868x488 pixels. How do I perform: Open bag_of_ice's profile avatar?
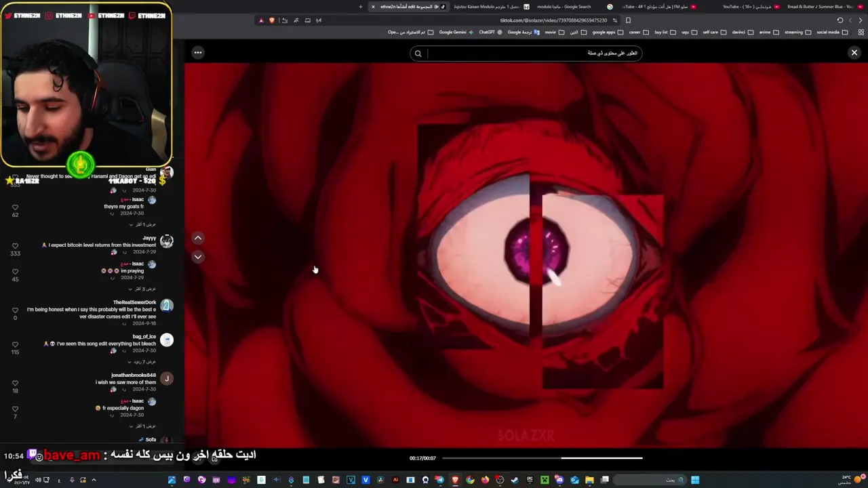pyautogui.click(x=167, y=340)
